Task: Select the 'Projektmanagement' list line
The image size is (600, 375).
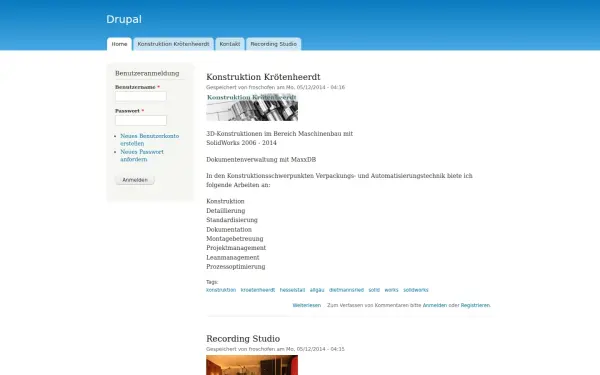Action: pyautogui.click(x=236, y=248)
